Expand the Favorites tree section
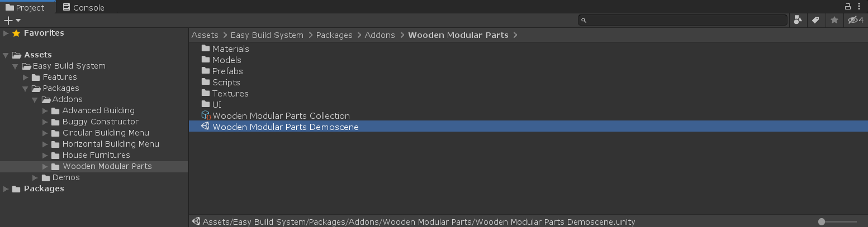This screenshot has width=868, height=227. pyautogui.click(x=6, y=33)
